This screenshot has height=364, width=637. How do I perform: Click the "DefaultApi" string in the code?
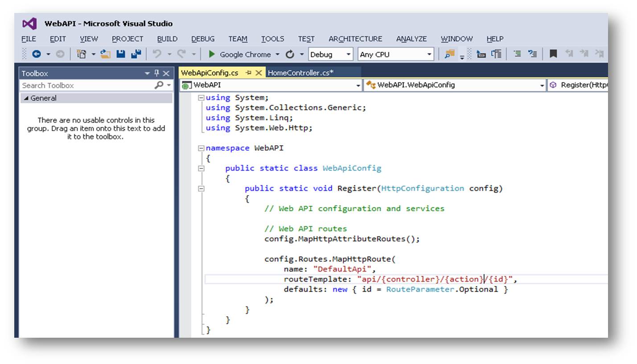pos(342,269)
